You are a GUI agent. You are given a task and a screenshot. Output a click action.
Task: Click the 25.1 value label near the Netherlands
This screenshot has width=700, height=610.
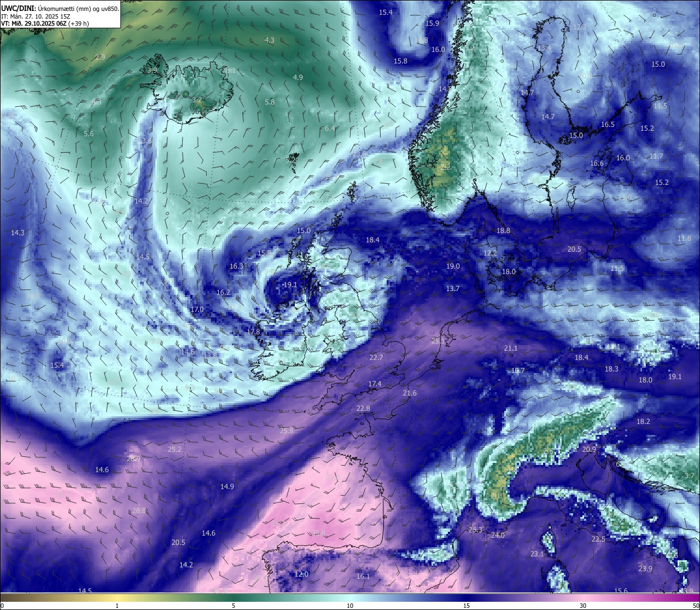point(439,341)
